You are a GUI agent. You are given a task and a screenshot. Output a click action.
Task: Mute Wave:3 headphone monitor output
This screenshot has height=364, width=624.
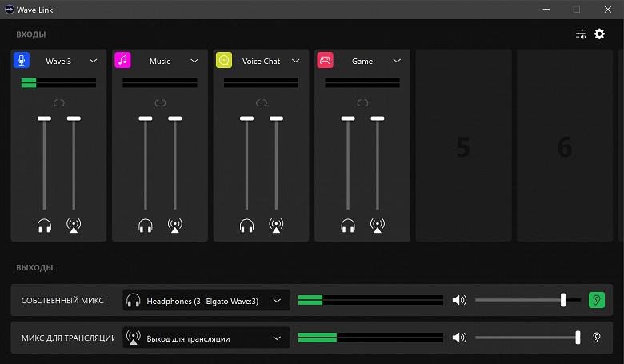[44, 226]
